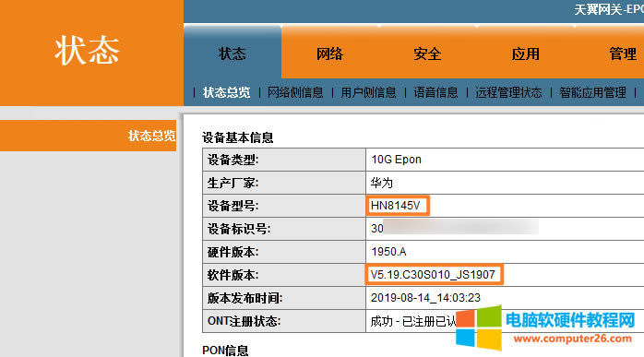Click the PON信息 section heading
This screenshot has width=644, height=357.
[225, 351]
